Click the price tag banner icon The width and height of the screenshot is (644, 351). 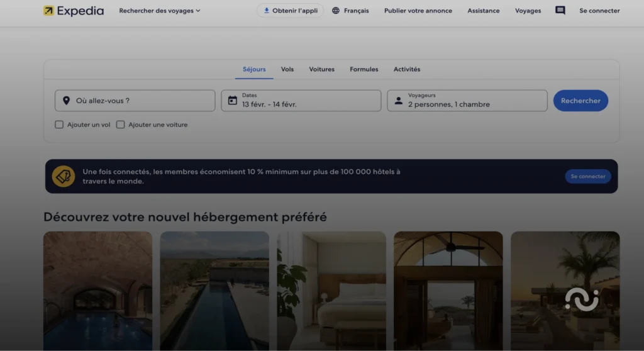point(64,176)
